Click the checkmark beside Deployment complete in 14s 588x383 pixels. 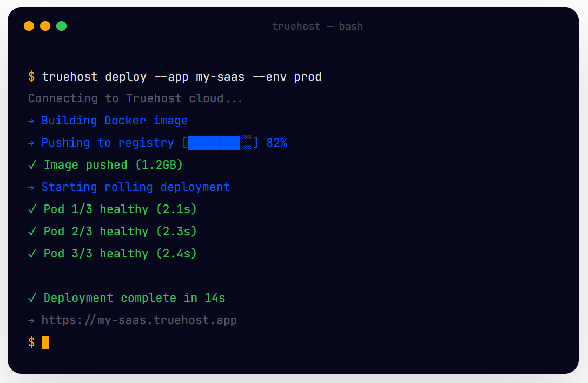point(32,298)
